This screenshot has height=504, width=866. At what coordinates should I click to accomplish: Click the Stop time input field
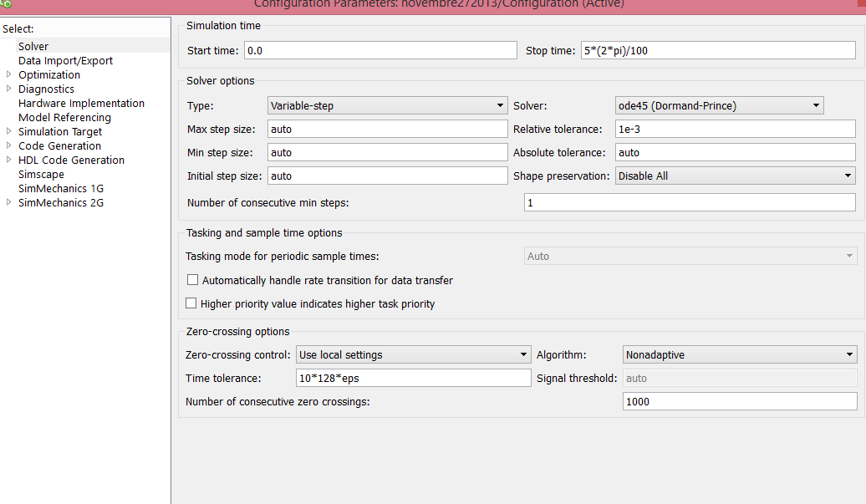point(717,51)
